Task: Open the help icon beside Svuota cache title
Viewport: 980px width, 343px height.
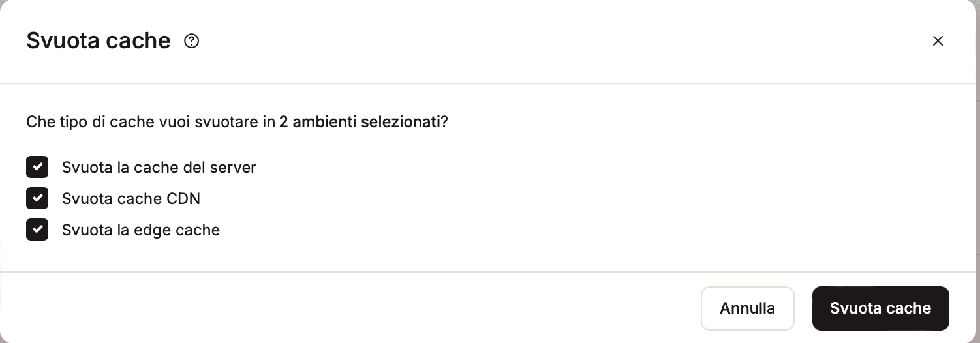Action: [191, 41]
